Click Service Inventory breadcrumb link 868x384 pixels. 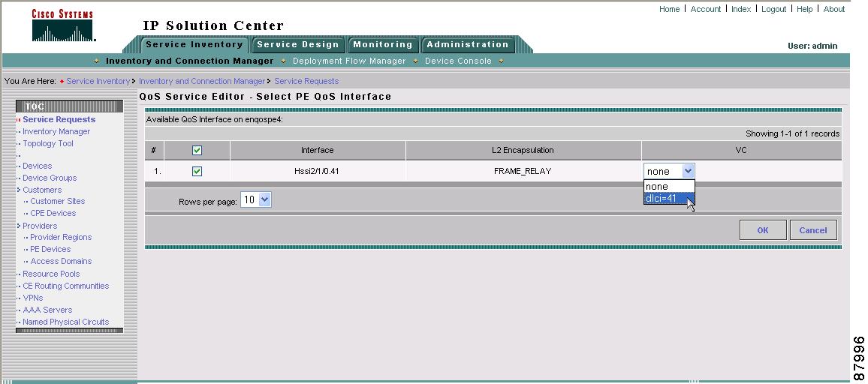coord(98,81)
